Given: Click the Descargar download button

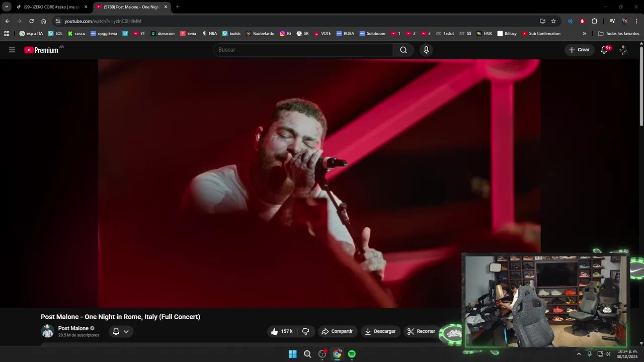Looking at the screenshot, I should point(381,331).
